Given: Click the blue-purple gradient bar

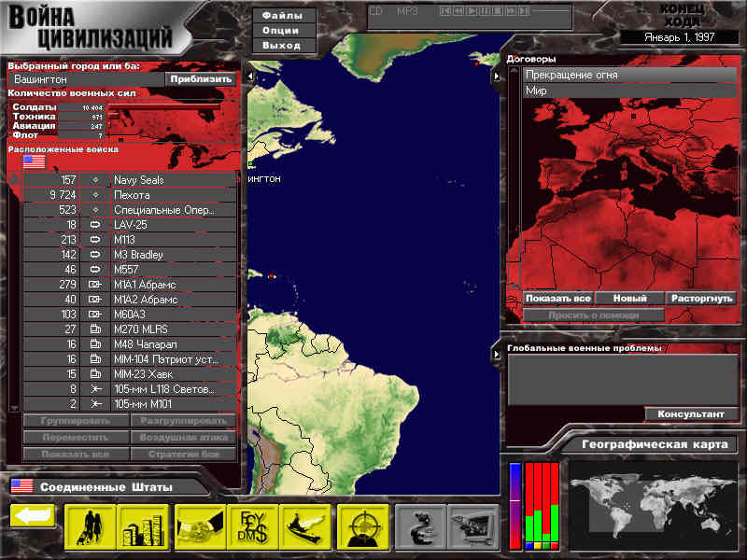Looking at the screenshot, I should click(514, 505).
